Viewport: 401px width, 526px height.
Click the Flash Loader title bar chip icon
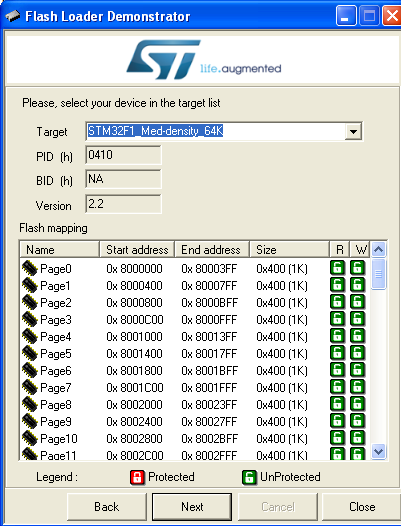click(13, 15)
